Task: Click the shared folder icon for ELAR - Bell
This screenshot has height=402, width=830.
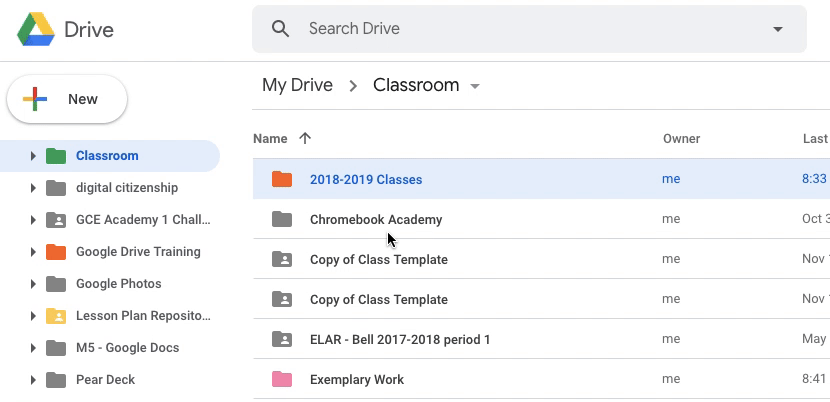Action: click(282, 339)
